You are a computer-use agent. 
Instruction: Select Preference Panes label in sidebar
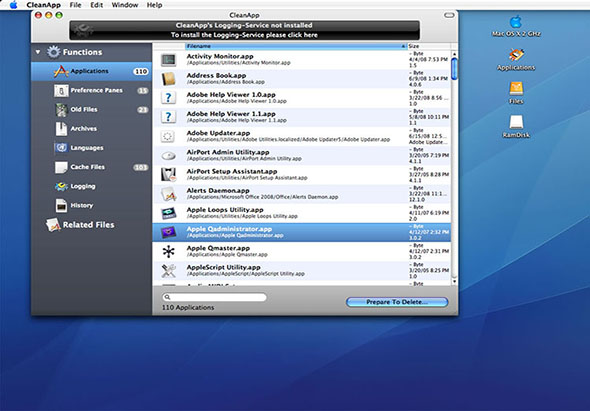pyautogui.click(x=96, y=90)
